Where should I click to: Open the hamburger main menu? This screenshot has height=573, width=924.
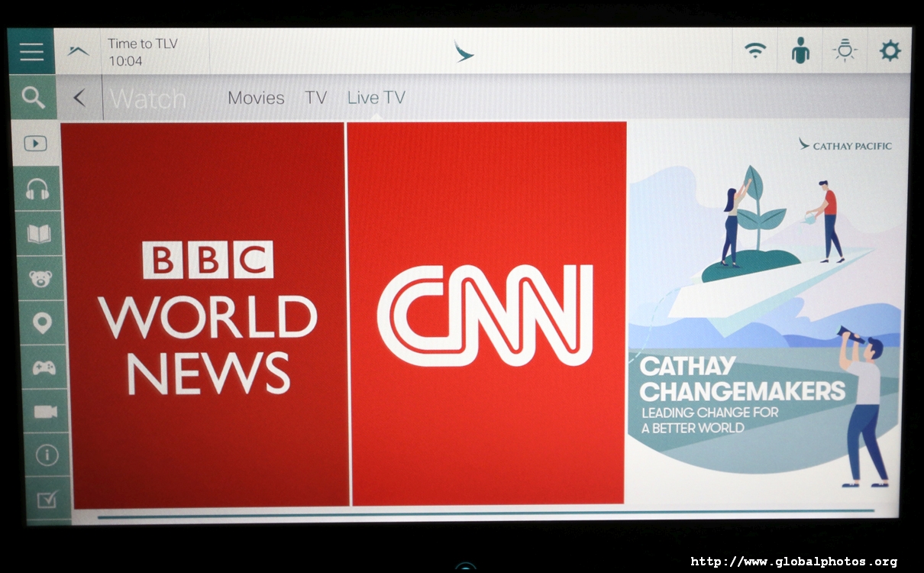(x=31, y=51)
